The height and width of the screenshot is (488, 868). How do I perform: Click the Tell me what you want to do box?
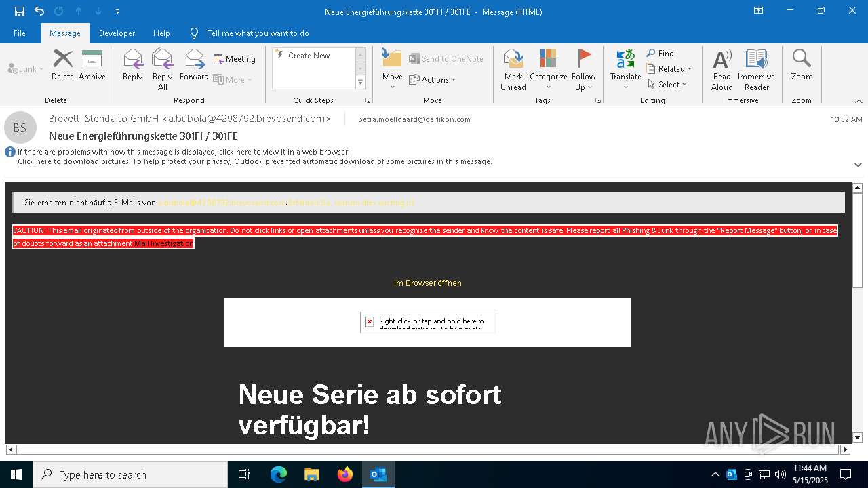258,33
